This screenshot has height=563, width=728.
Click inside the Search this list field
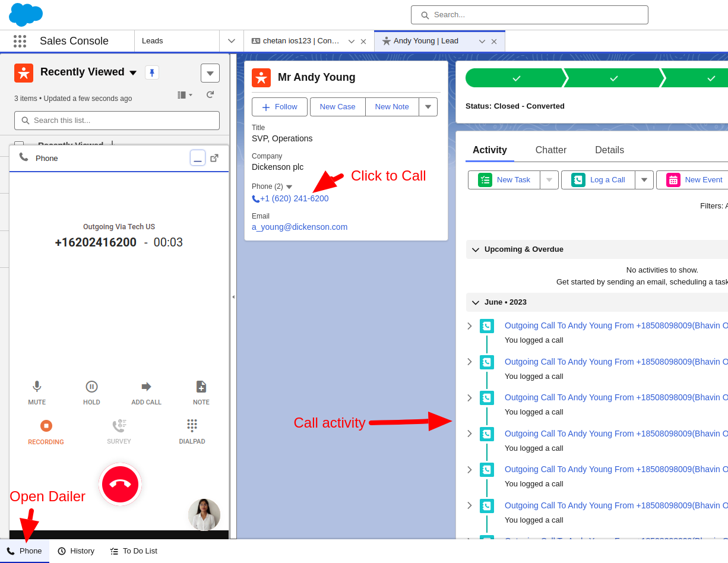tap(117, 121)
